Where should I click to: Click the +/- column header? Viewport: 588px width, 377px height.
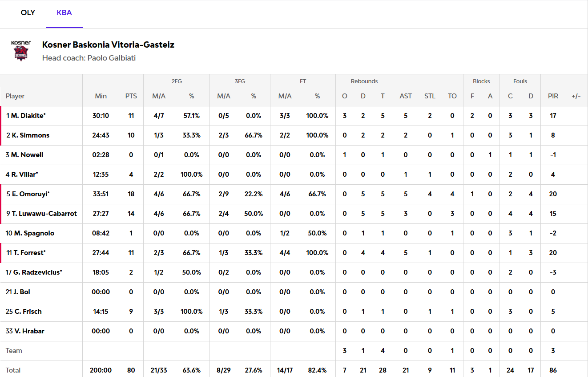[576, 96]
